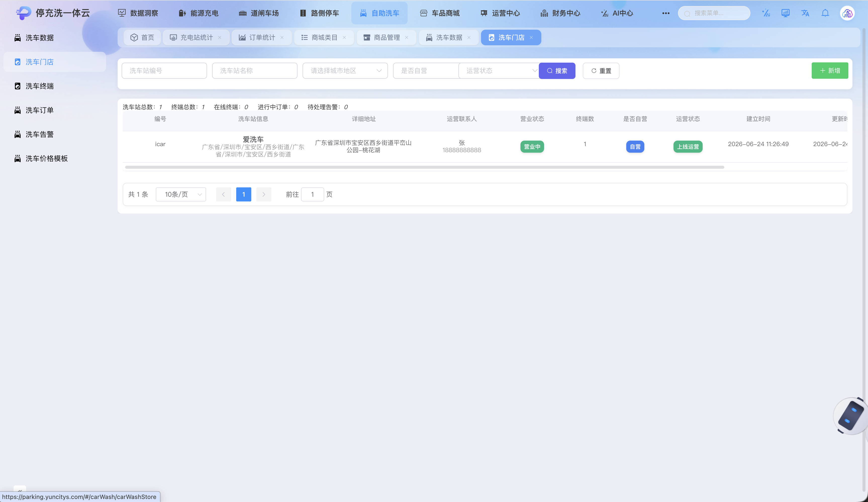The height and width of the screenshot is (502, 868).
Task: Open the 路侧停车 top menu
Action: pos(319,13)
